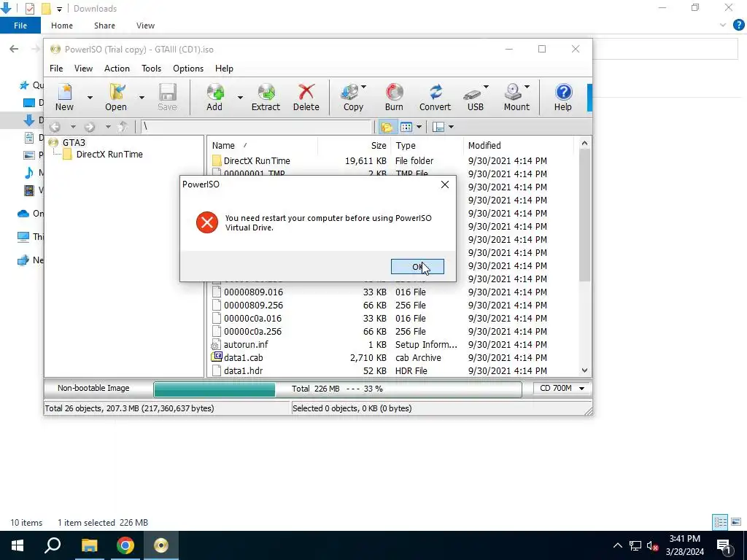
Task: Click the preview pane layout icon
Action: pos(438,127)
